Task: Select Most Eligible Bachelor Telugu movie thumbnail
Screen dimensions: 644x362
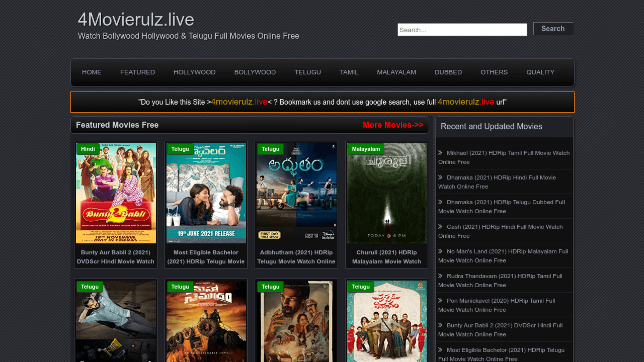Action: pos(206,193)
